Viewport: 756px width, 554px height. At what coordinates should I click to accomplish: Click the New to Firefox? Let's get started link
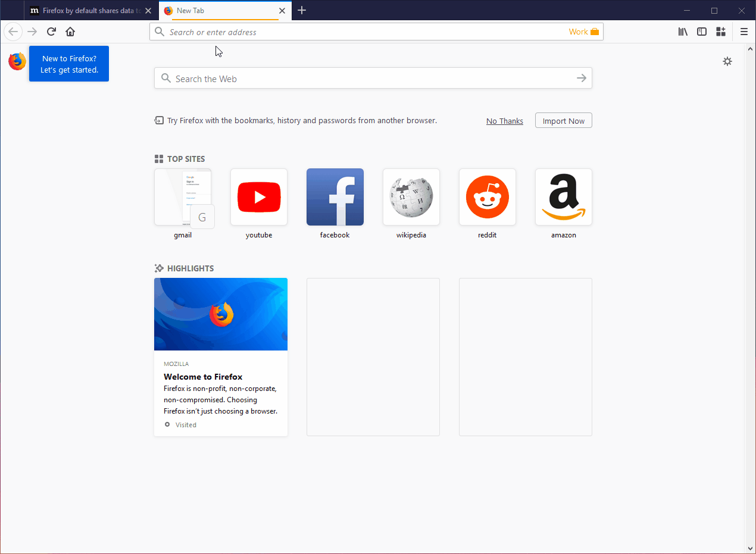(68, 64)
